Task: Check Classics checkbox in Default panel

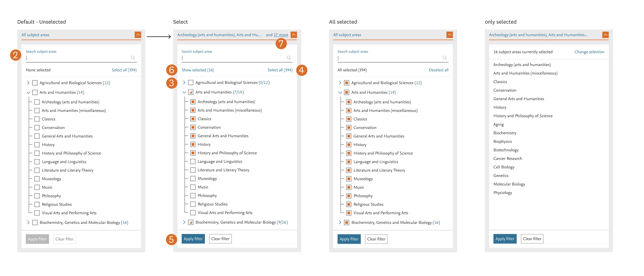Action: tap(37, 119)
